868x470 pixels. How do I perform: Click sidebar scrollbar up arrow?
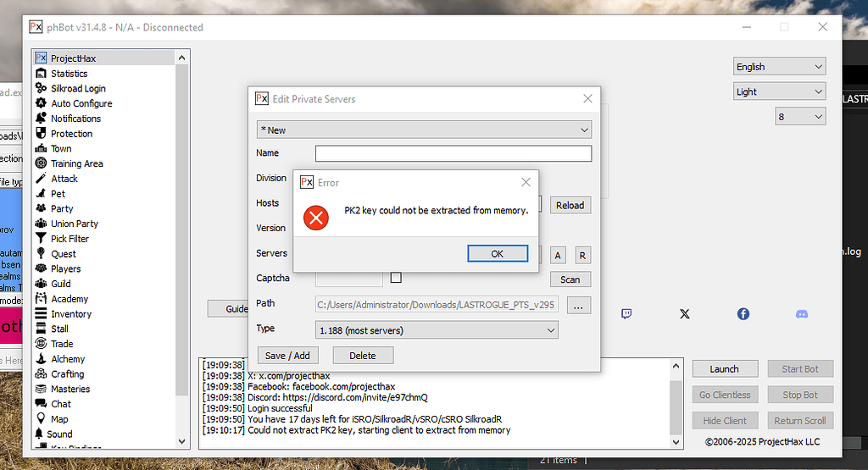tap(182, 58)
